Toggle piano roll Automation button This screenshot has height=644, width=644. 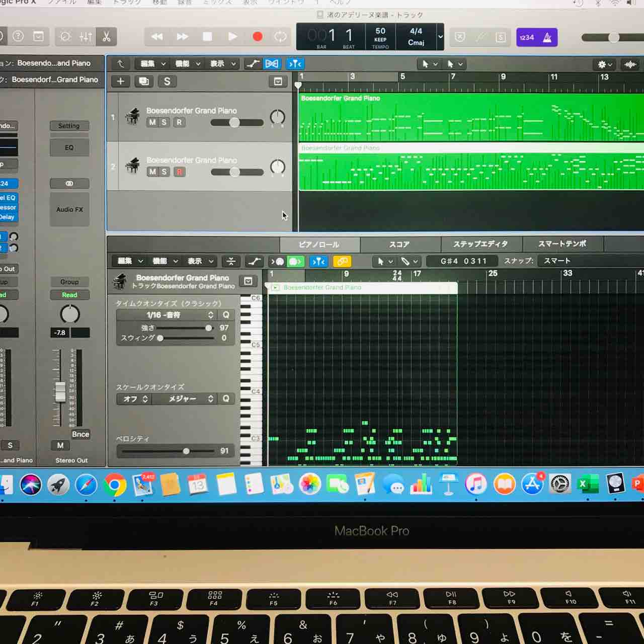pyautogui.click(x=254, y=261)
